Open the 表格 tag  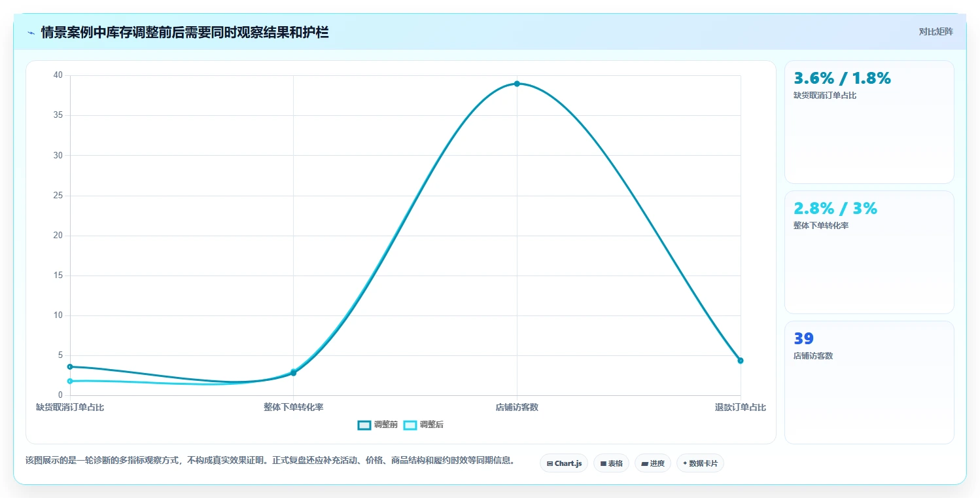(611, 463)
